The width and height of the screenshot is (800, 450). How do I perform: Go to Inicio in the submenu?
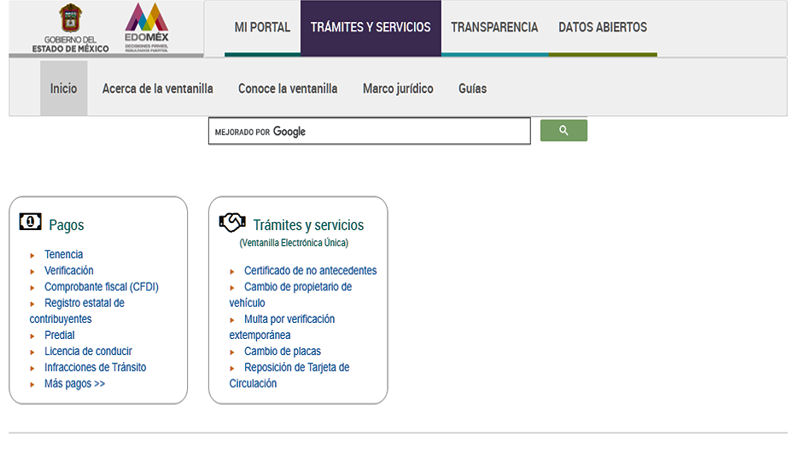[64, 88]
